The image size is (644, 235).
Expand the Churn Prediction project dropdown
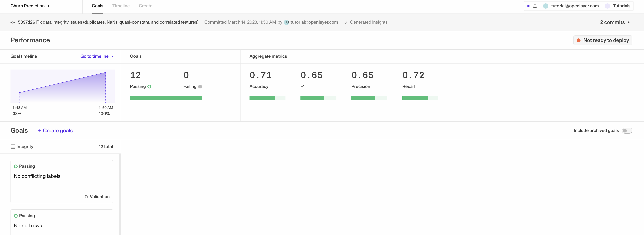coord(30,6)
